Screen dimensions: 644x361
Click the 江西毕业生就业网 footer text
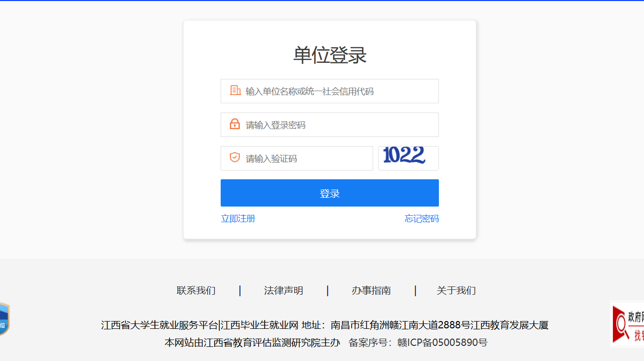pos(260,325)
